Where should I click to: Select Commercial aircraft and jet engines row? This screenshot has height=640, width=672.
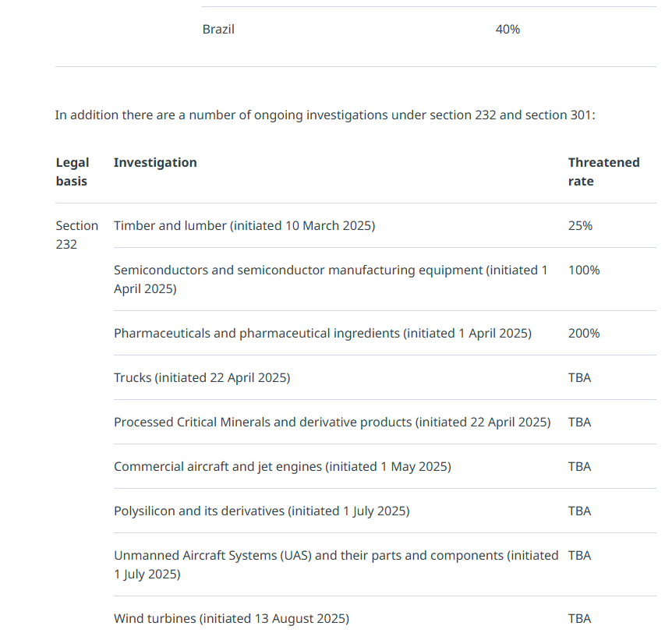click(282, 467)
